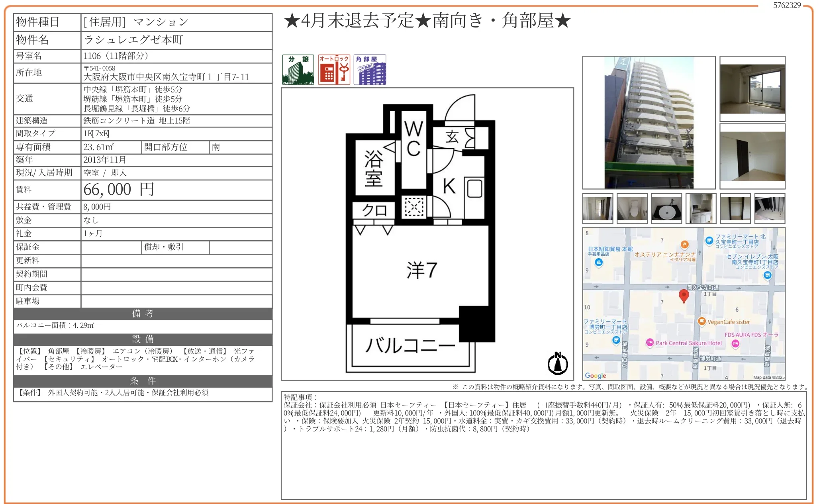This screenshot has width=819, height=504.
Task: Open the large building exterior photo
Action: point(649,122)
